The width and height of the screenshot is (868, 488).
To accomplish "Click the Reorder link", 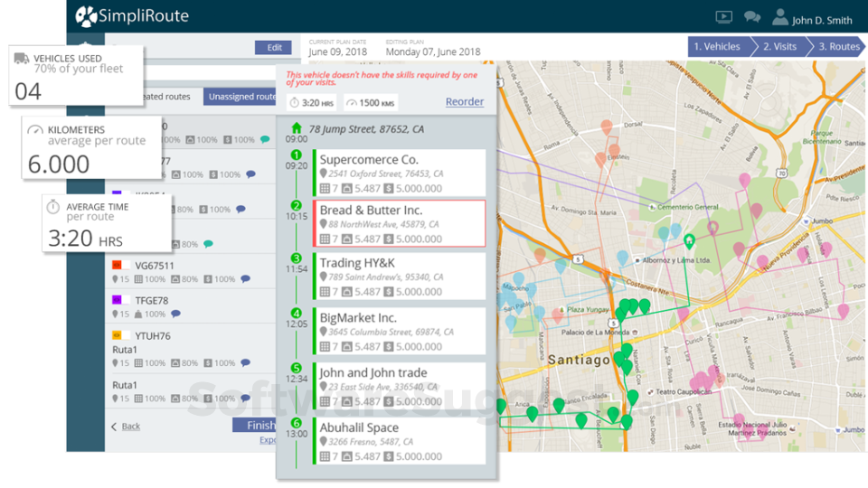I will 464,102.
